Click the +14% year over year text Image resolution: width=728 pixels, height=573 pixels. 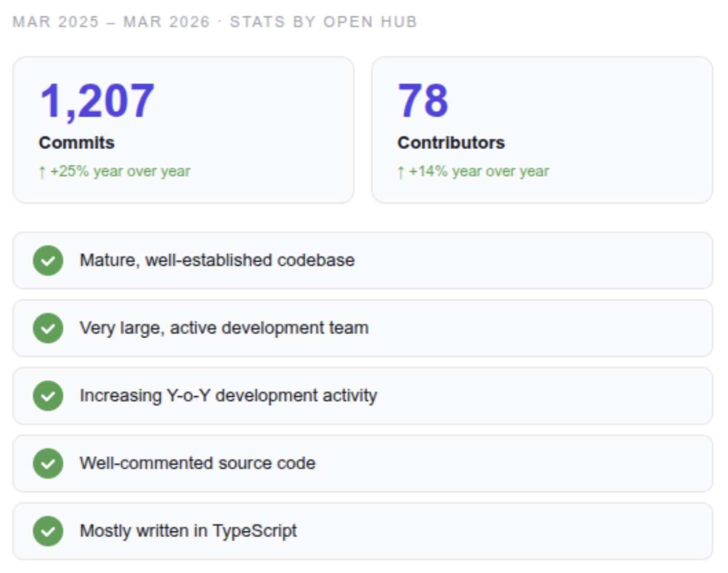click(479, 171)
